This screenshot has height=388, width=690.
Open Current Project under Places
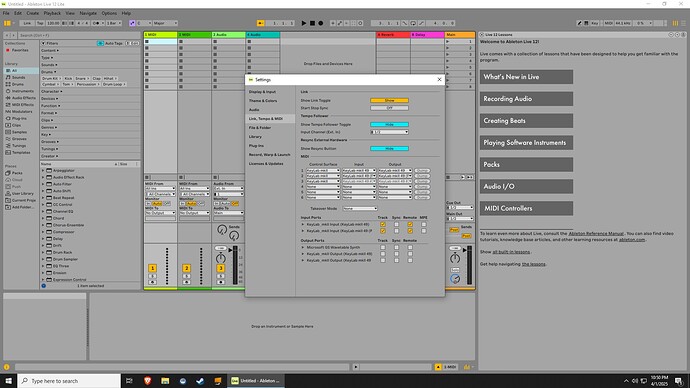coord(23,200)
